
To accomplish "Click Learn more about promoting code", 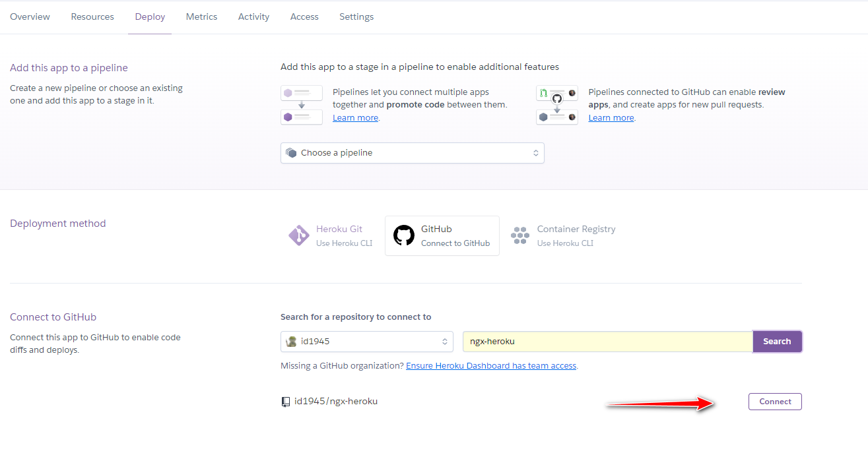I will click(x=355, y=118).
